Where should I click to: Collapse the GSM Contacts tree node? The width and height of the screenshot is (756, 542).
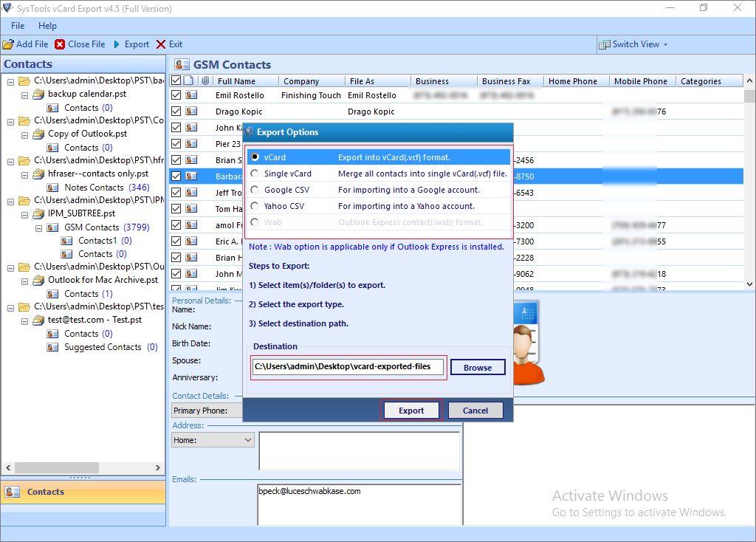(x=38, y=229)
